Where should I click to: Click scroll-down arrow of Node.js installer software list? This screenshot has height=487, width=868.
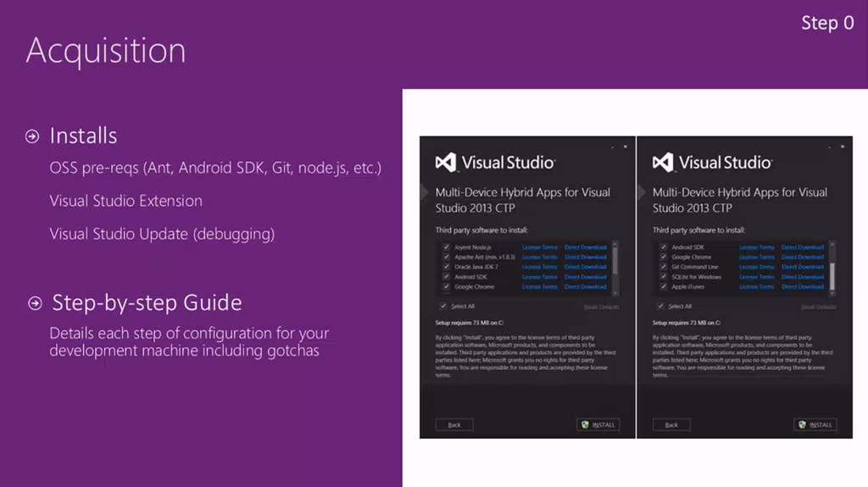click(x=615, y=294)
